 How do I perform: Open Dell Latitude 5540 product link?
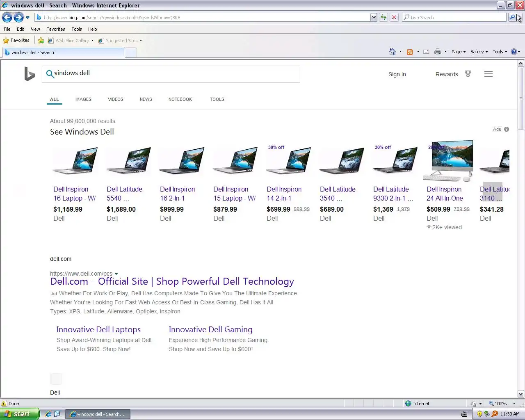coord(124,194)
